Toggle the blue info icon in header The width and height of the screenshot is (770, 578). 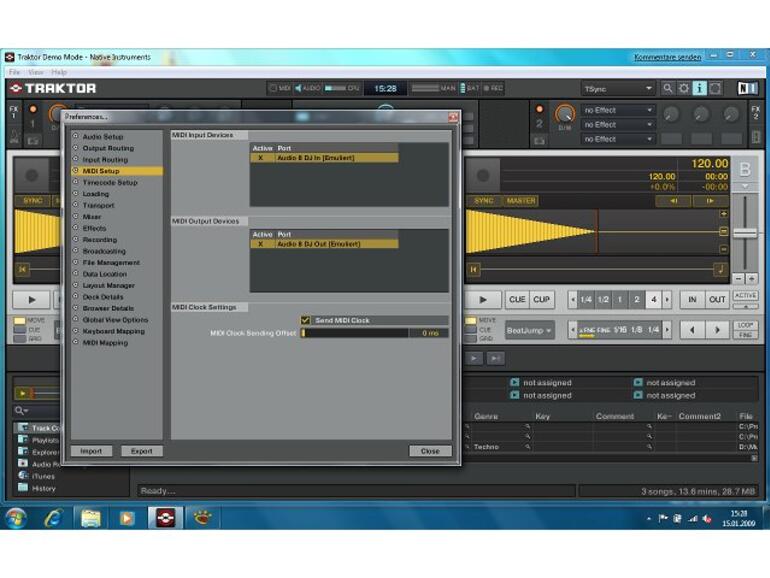point(699,88)
